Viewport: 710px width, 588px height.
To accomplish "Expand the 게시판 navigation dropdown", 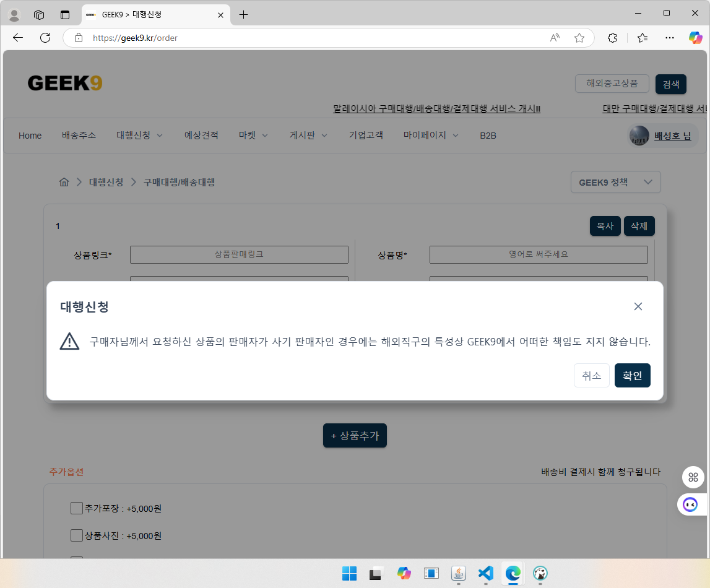I will coord(308,136).
